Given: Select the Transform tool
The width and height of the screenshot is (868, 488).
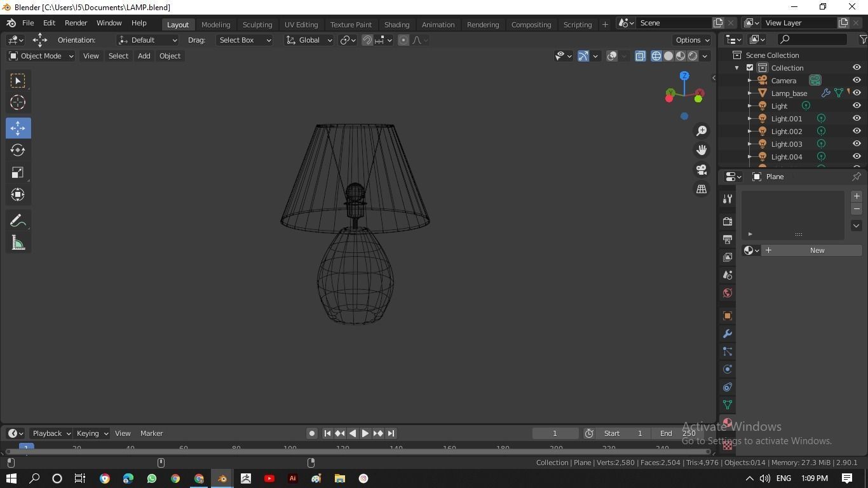Looking at the screenshot, I should [18, 194].
